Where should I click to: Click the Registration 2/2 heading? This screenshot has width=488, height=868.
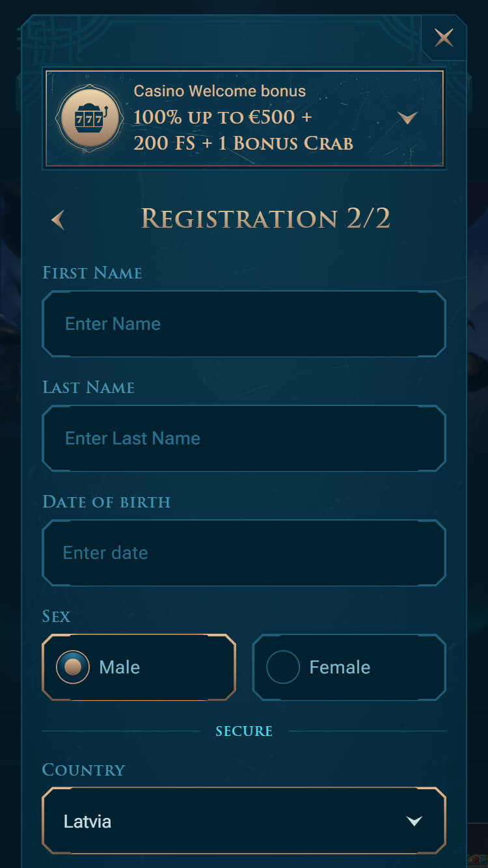coord(265,219)
